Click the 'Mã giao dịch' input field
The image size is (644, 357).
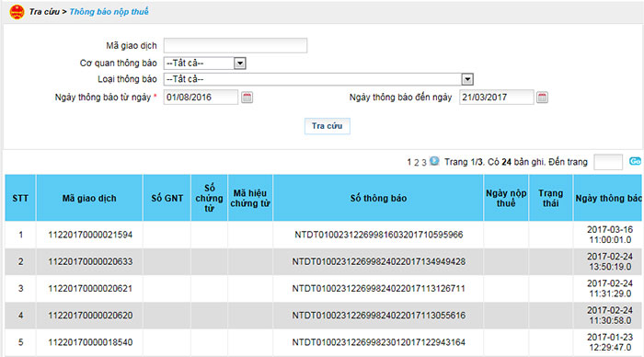click(x=235, y=46)
